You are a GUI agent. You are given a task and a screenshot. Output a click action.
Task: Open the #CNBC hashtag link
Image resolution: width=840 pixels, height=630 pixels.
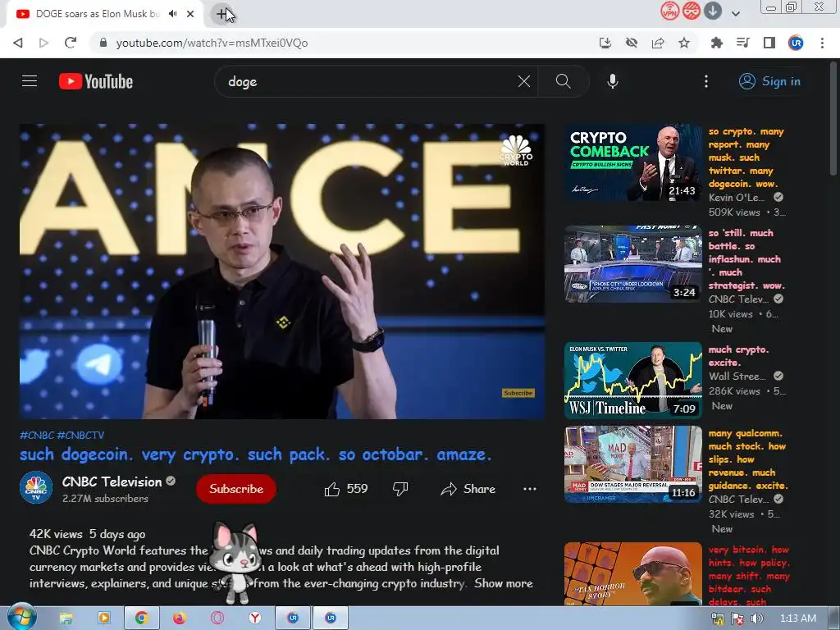coord(37,435)
